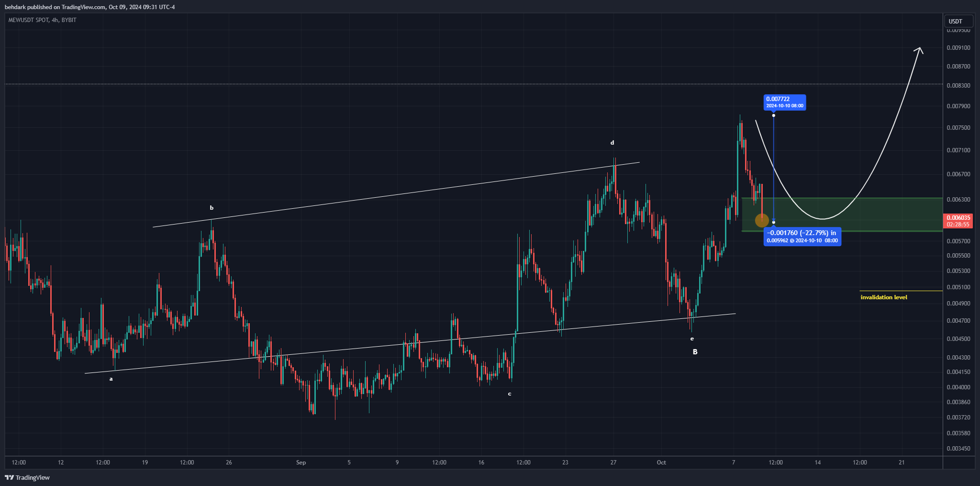This screenshot has width=980, height=486.
Task: Click the '23' date on the time axis
Action: pyautogui.click(x=566, y=462)
